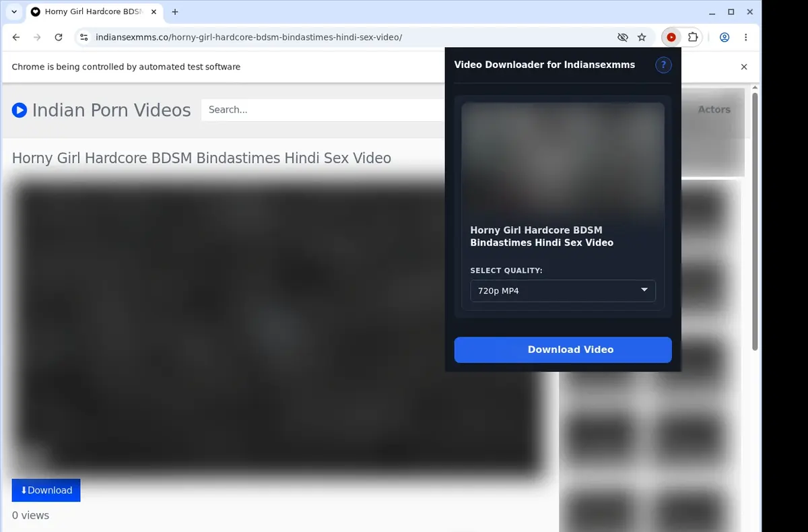Click the blue Download button below video
This screenshot has height=532, width=808.
[46, 490]
